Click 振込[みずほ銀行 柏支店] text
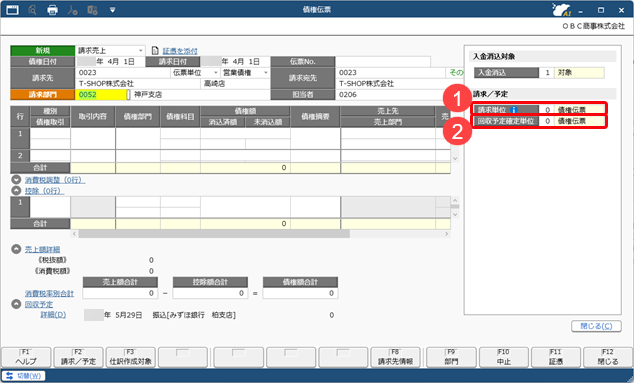Viewport: 634px width, 383px height. [194, 315]
